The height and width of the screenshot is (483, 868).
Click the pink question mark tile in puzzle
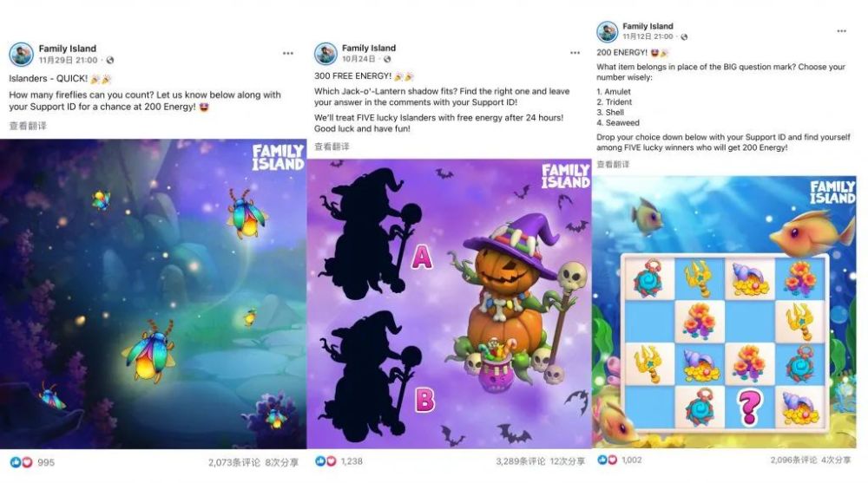(x=749, y=407)
